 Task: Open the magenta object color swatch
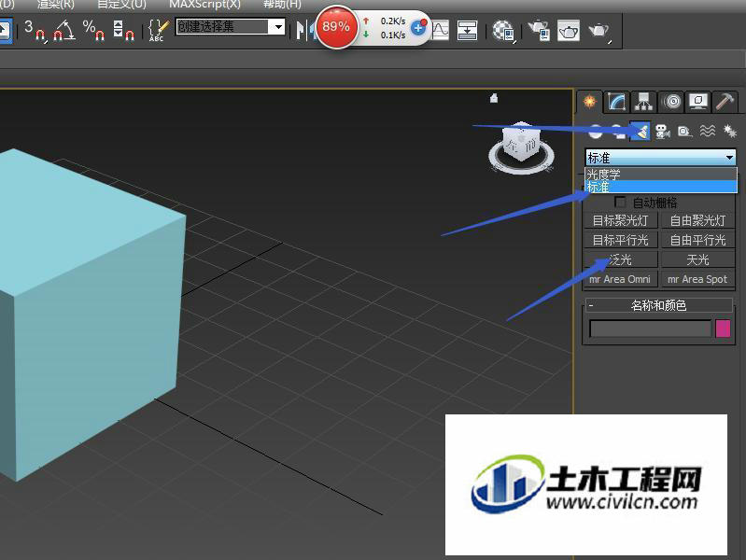click(723, 329)
